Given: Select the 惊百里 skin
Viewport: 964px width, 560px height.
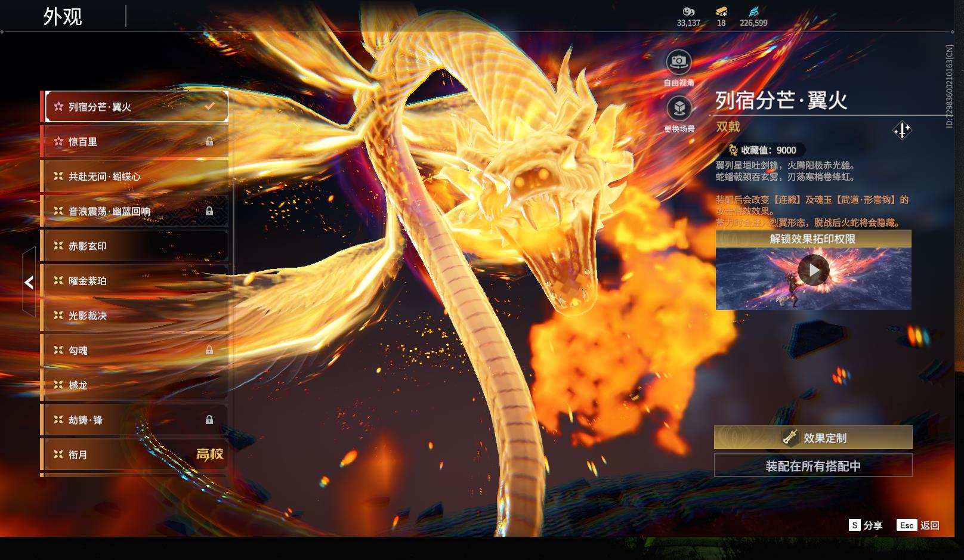Looking at the screenshot, I should pyautogui.click(x=135, y=141).
